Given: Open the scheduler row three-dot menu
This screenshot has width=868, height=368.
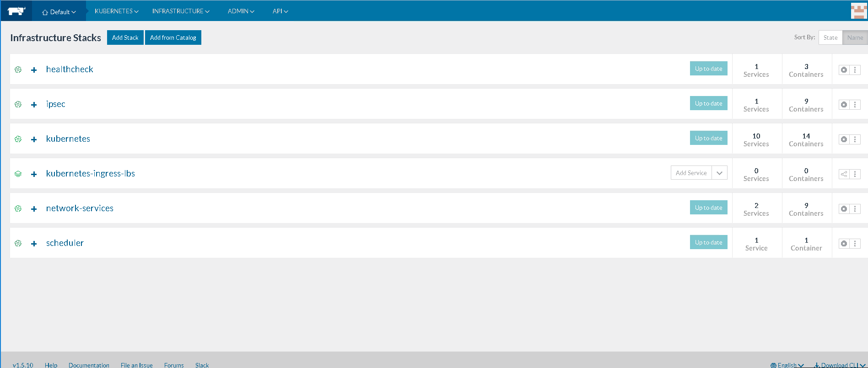Looking at the screenshot, I should pos(855,244).
